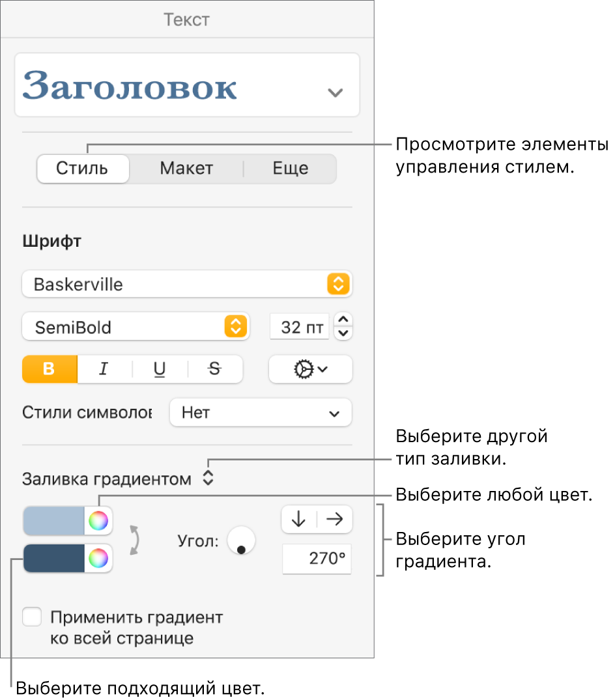
Task: Open the SemiBold typeface popup
Action: [136, 327]
